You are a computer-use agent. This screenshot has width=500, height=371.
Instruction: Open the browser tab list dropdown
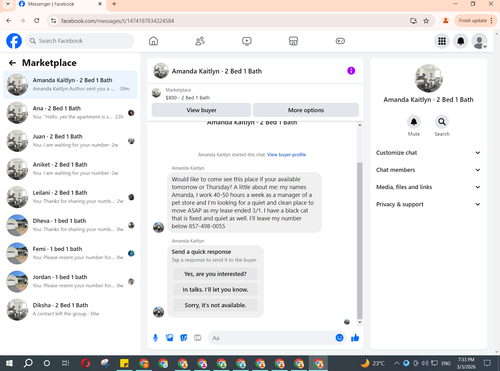point(8,4)
